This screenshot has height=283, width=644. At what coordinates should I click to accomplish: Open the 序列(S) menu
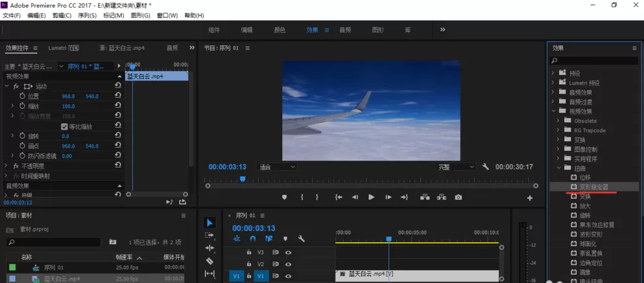87,16
